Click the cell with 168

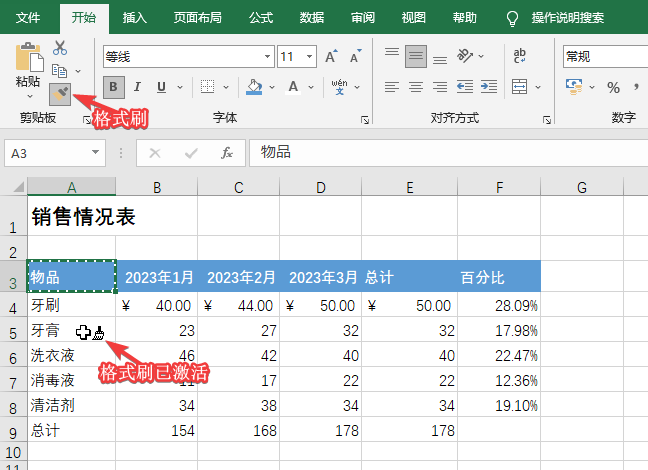click(238, 430)
